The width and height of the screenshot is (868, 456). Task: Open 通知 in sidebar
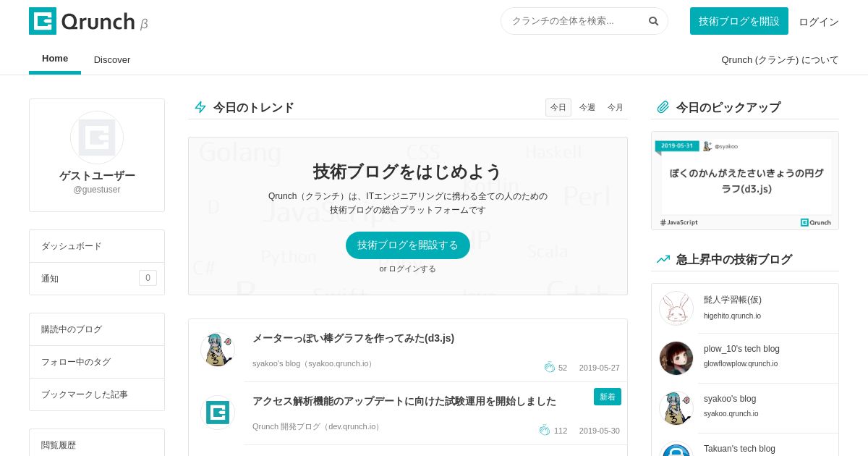pyautogui.click(x=97, y=279)
